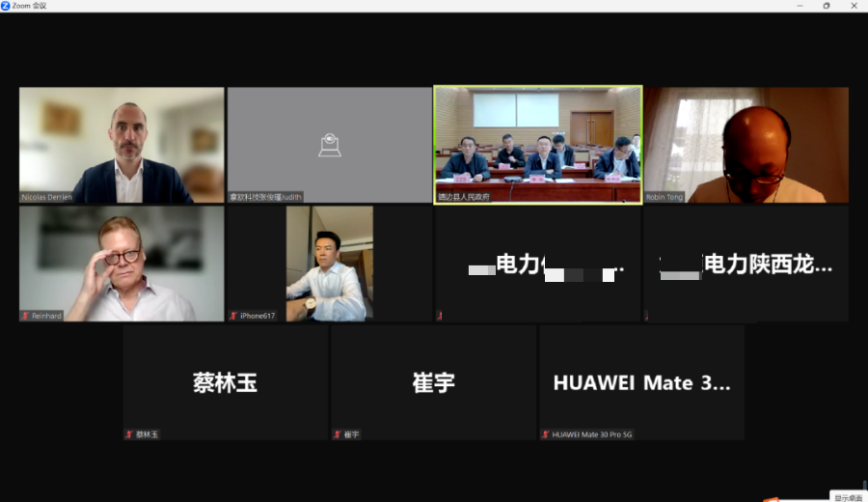Image resolution: width=868 pixels, height=502 pixels.
Task: Click the Nicolas Derrien name label
Action: click(46, 197)
